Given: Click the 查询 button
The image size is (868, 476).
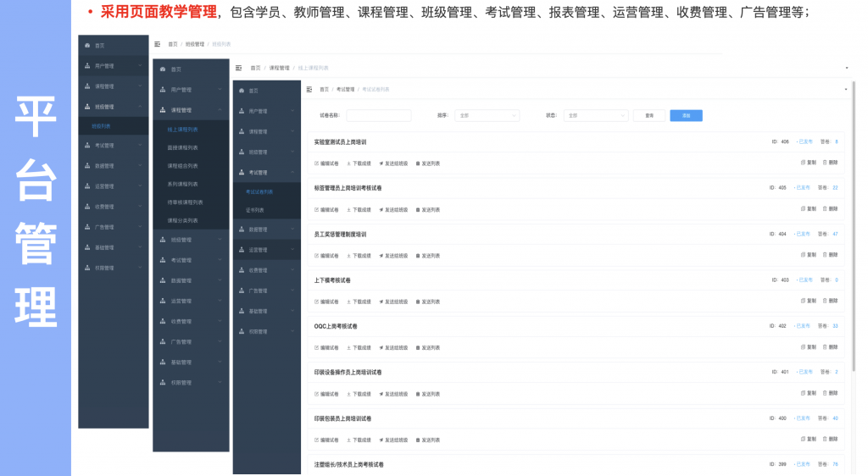Looking at the screenshot, I should point(649,115).
